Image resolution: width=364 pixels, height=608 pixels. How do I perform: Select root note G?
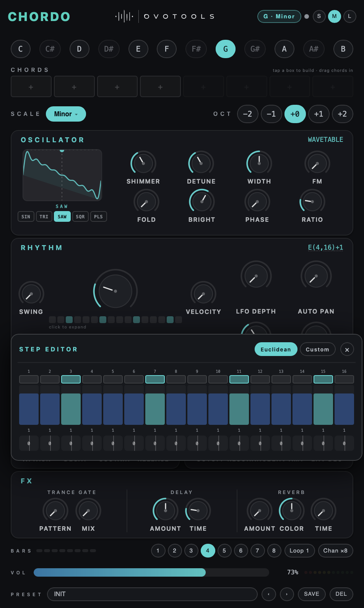226,49
